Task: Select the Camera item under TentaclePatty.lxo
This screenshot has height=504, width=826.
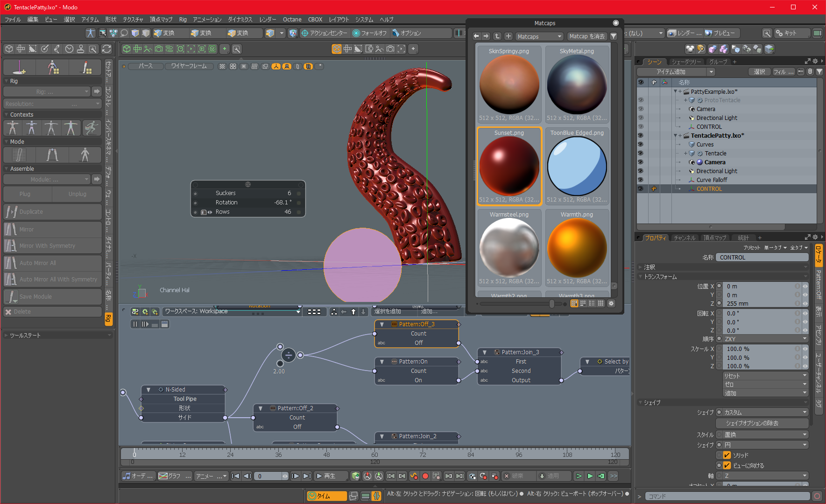Action: pos(714,162)
